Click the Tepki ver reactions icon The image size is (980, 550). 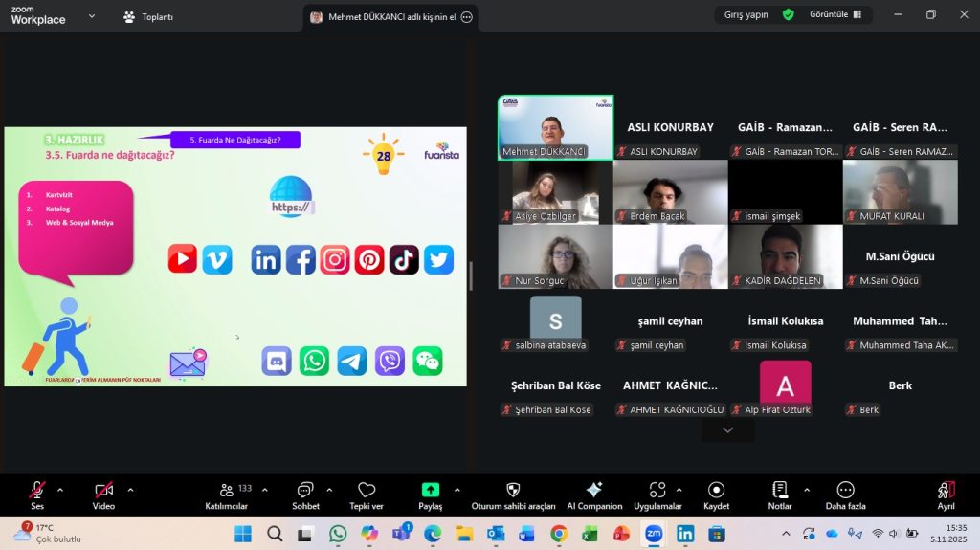pos(367,491)
